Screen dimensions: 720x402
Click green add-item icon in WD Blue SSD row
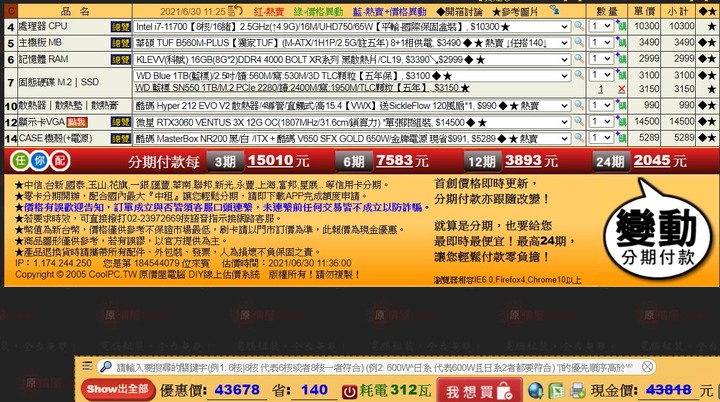621,75
